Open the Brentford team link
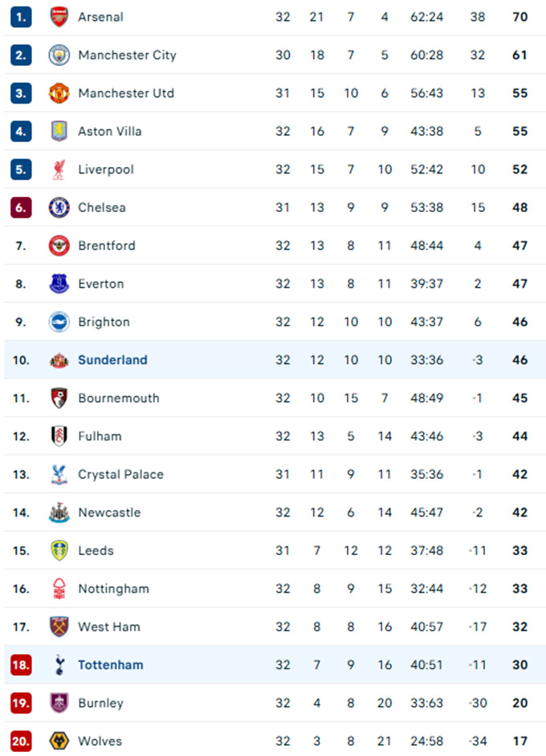The height and width of the screenshot is (756, 546). click(107, 246)
